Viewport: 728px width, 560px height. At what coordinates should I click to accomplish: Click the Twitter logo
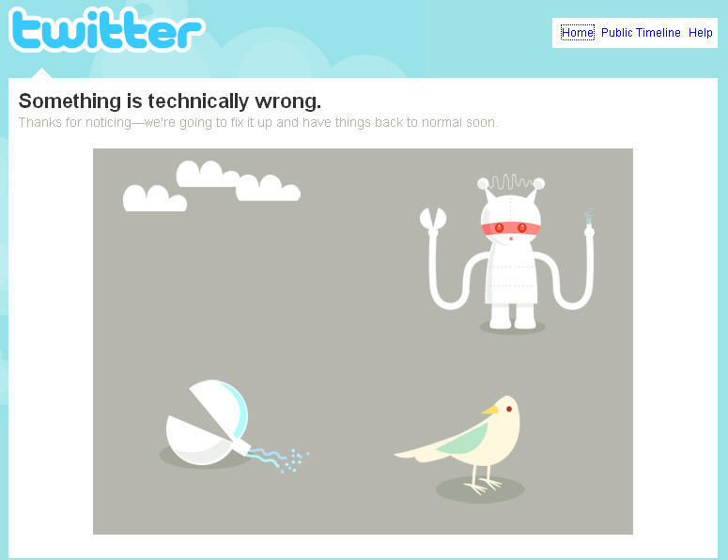coord(106,30)
